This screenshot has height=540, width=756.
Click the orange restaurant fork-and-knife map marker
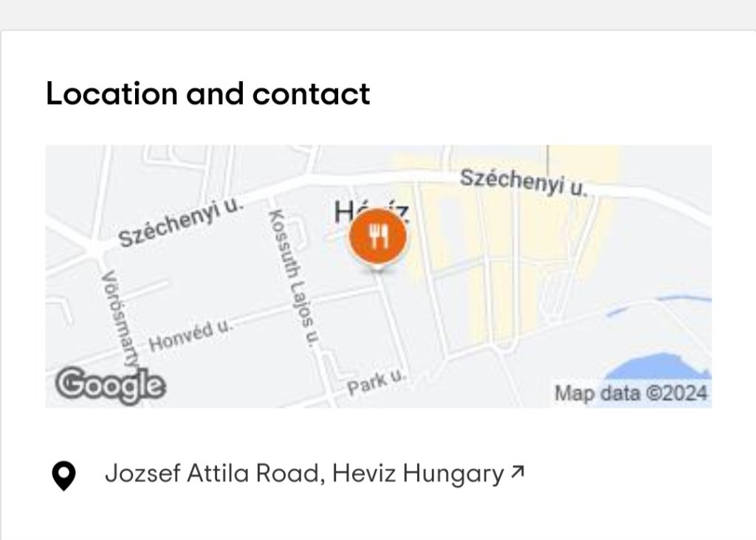coord(378,237)
